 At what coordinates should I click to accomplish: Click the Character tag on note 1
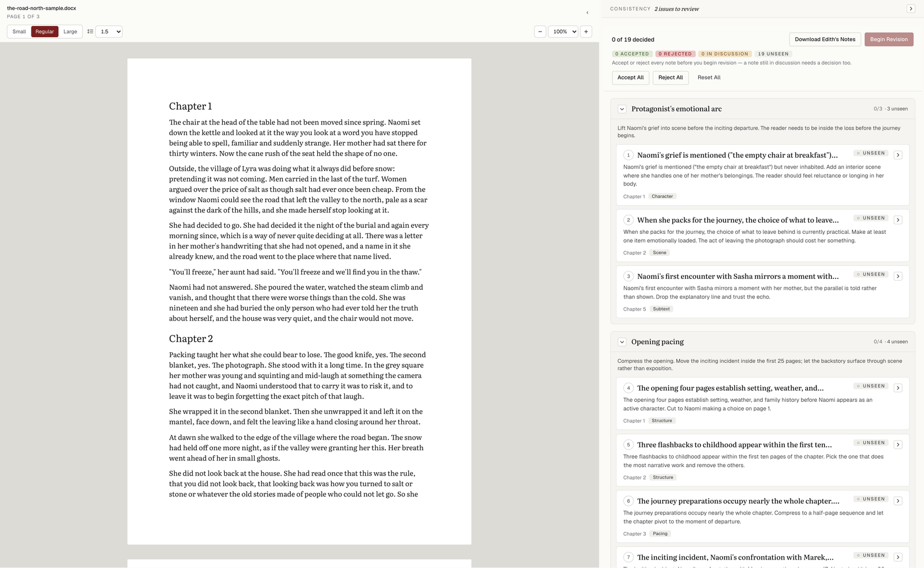tap(663, 197)
